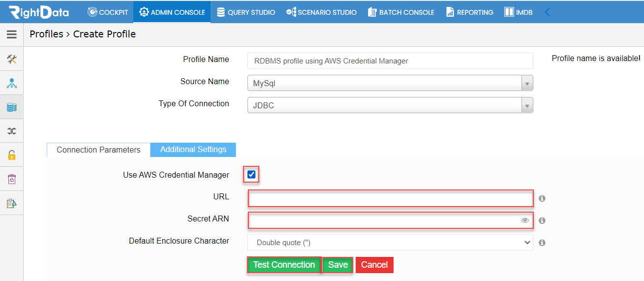
Task: Click the Use AWS Credential Manager label
Action: click(x=176, y=175)
